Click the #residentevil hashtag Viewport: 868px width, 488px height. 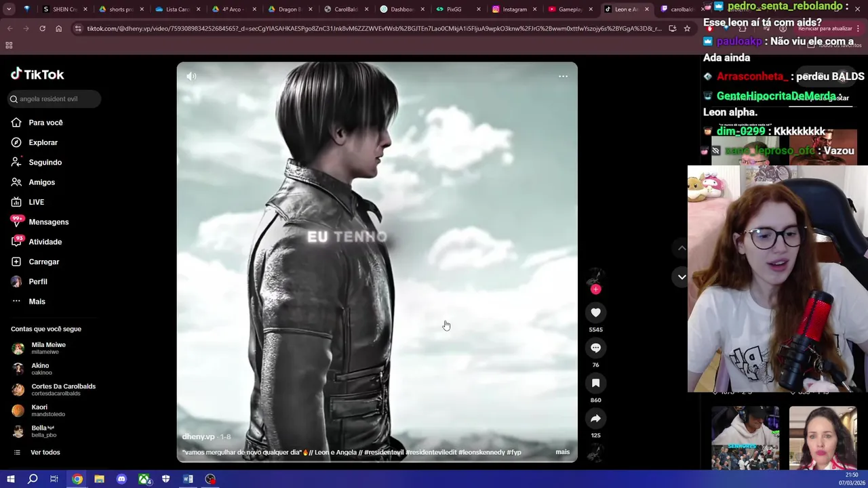[384, 452]
